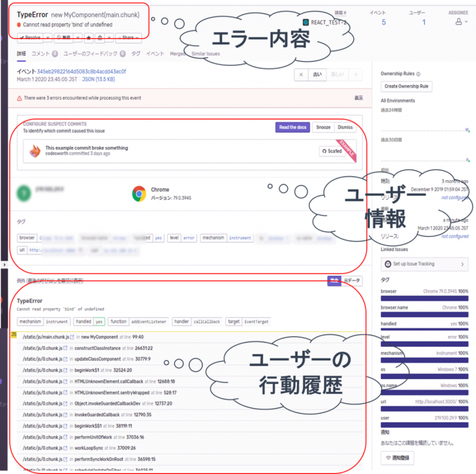Click GitHub icon in Set up Issue Tracking
476x474 pixels.
point(388,264)
